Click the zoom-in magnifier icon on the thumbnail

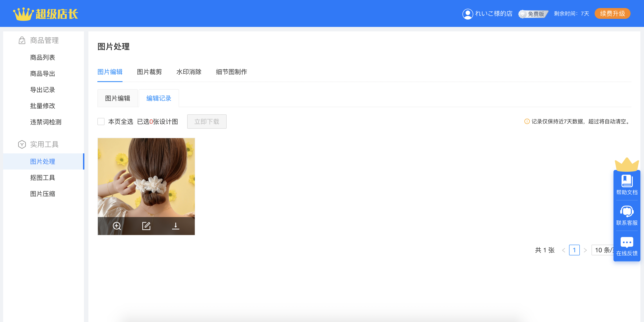[117, 226]
